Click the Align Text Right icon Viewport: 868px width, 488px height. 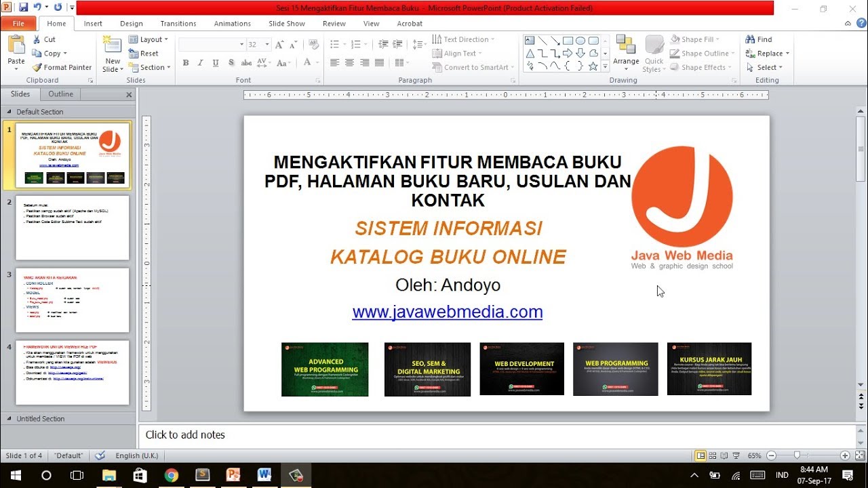click(x=365, y=62)
